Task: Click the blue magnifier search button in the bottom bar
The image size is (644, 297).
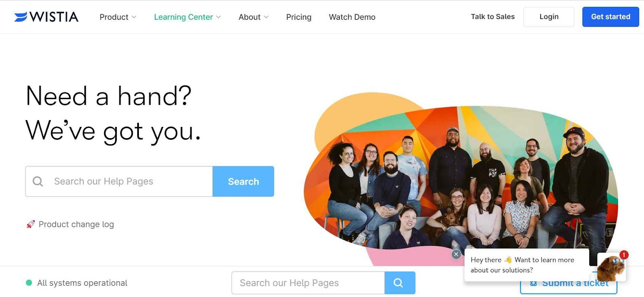Action: click(x=400, y=283)
